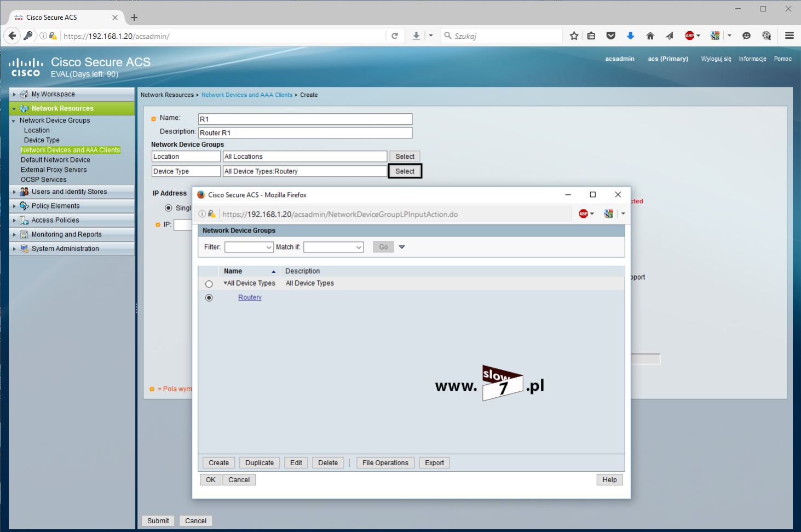The height and width of the screenshot is (532, 801).
Task: Click the smiley chat icon in toolbar
Action: click(746, 36)
